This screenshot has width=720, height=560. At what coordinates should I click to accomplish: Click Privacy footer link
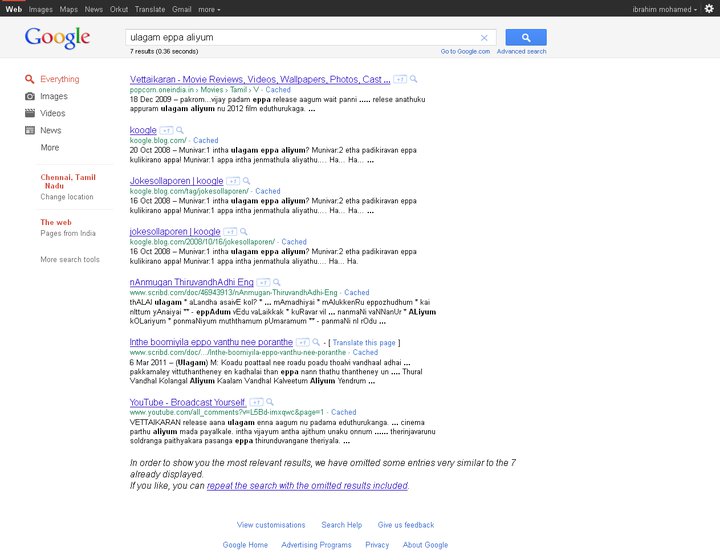pyautogui.click(x=377, y=545)
